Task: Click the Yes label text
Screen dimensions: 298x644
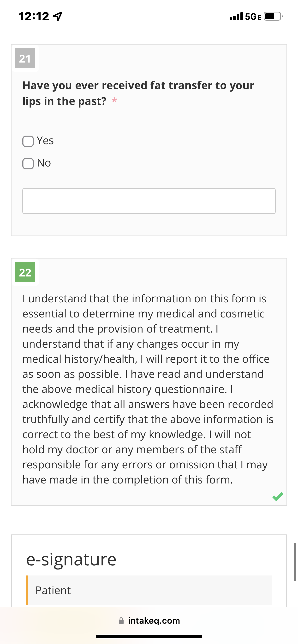Action: (45, 141)
